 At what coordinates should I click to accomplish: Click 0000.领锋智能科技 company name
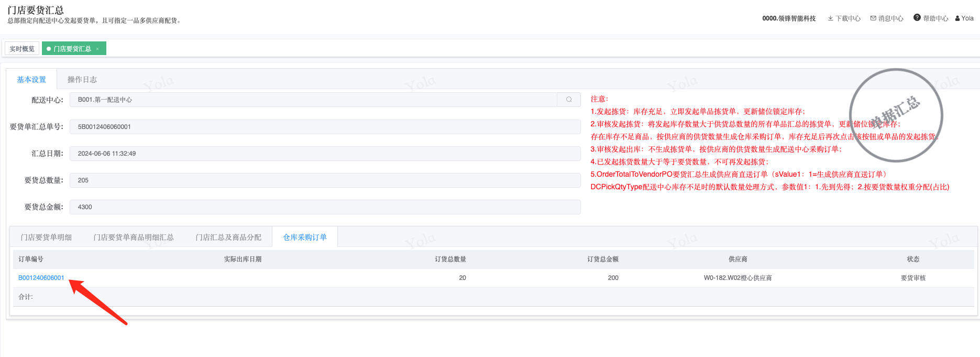[789, 18]
